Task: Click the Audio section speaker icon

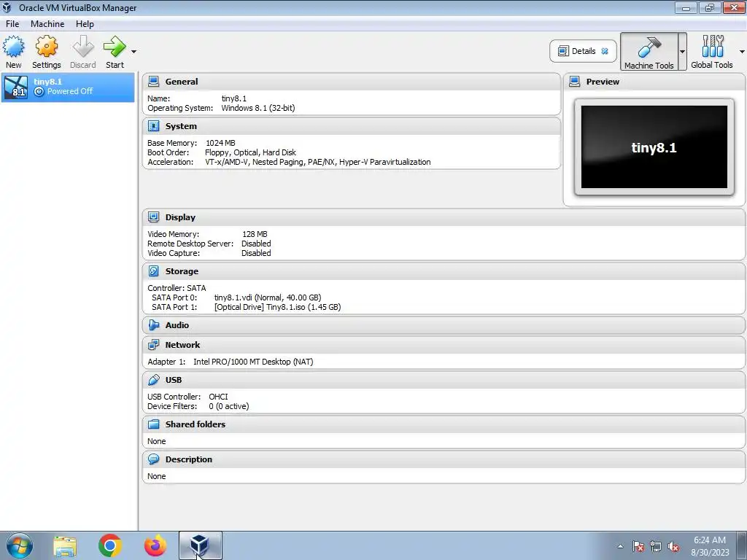Action: 153,325
